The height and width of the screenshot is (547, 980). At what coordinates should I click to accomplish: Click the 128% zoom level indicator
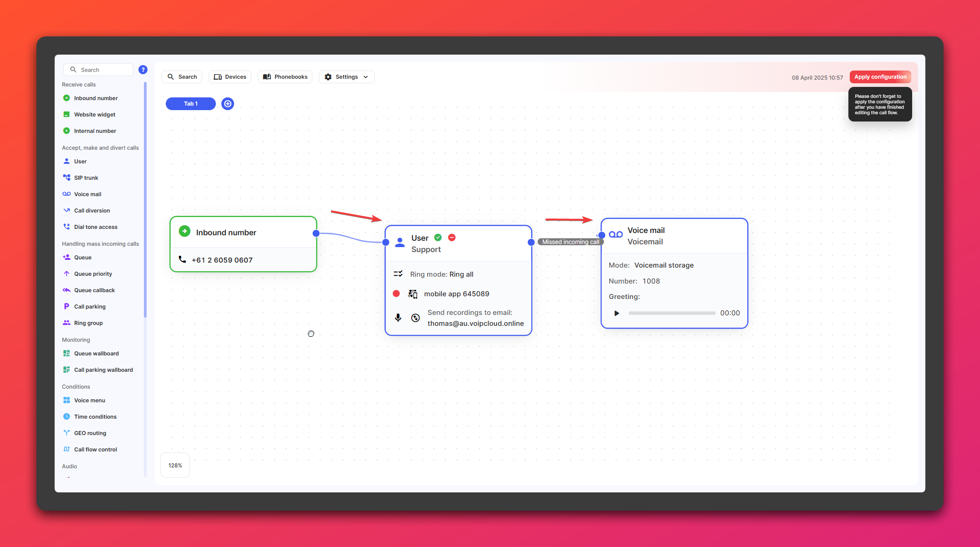[x=175, y=465]
